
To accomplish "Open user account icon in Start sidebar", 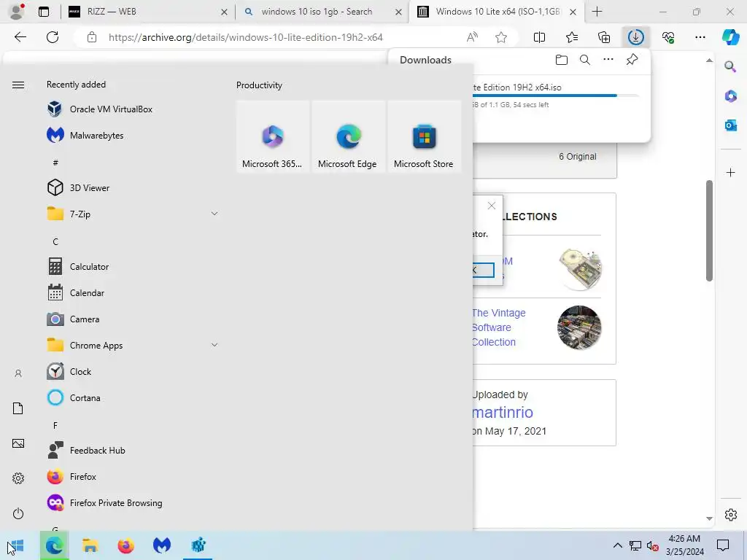I will click(18, 373).
